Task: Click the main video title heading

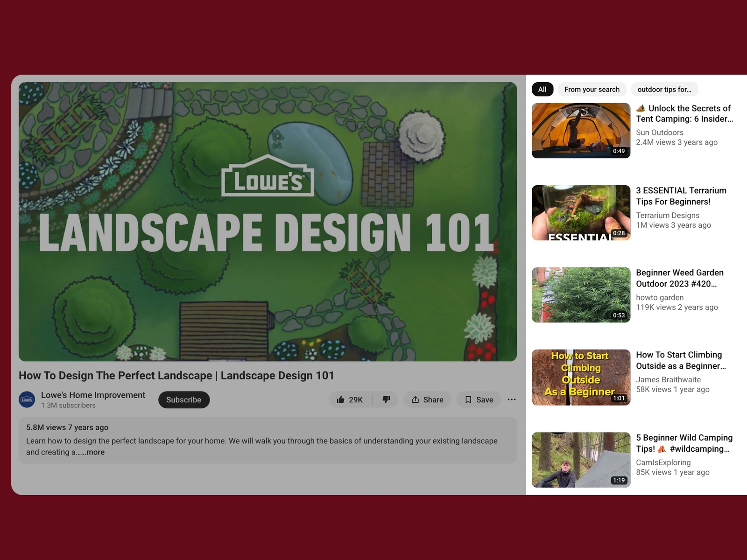Action: (176, 375)
